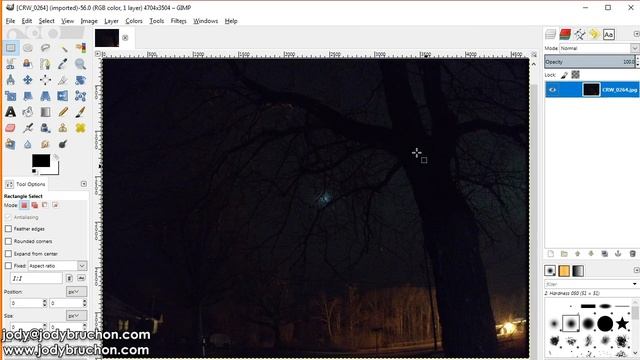Duplicate the current layer button

coord(604,254)
